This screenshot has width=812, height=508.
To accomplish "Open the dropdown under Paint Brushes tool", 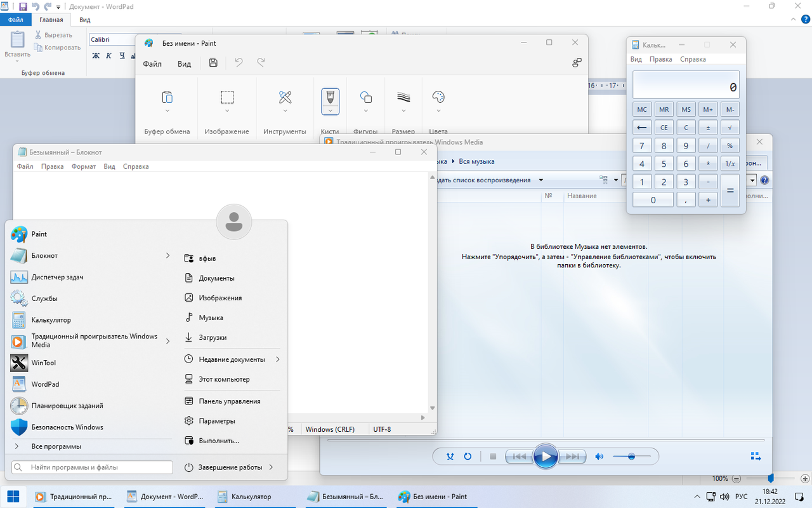I will tap(330, 110).
